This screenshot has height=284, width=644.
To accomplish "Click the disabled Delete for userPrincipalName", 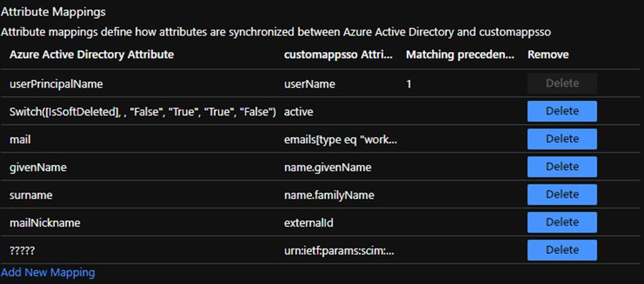I will (x=562, y=83).
